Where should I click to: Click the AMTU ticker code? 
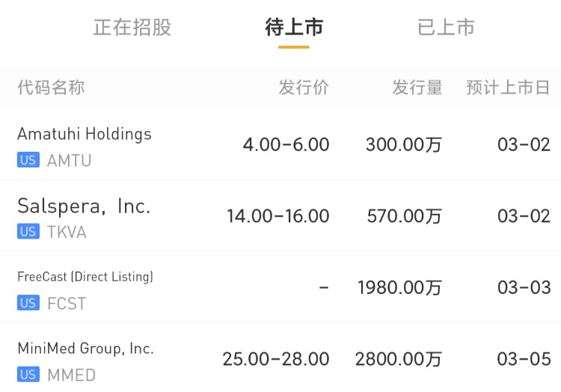(x=69, y=160)
